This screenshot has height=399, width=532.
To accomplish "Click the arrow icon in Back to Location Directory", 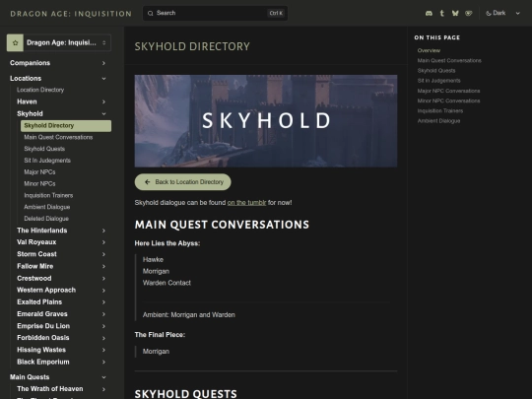I will click(x=148, y=182).
